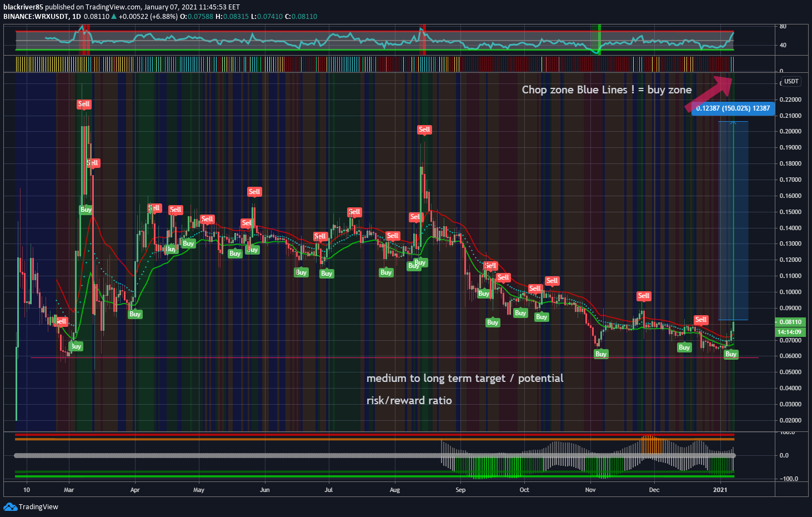Viewport: 812px width, 517px height.
Task: Select the 'medium to long term target / potential' note
Action: [465, 379]
